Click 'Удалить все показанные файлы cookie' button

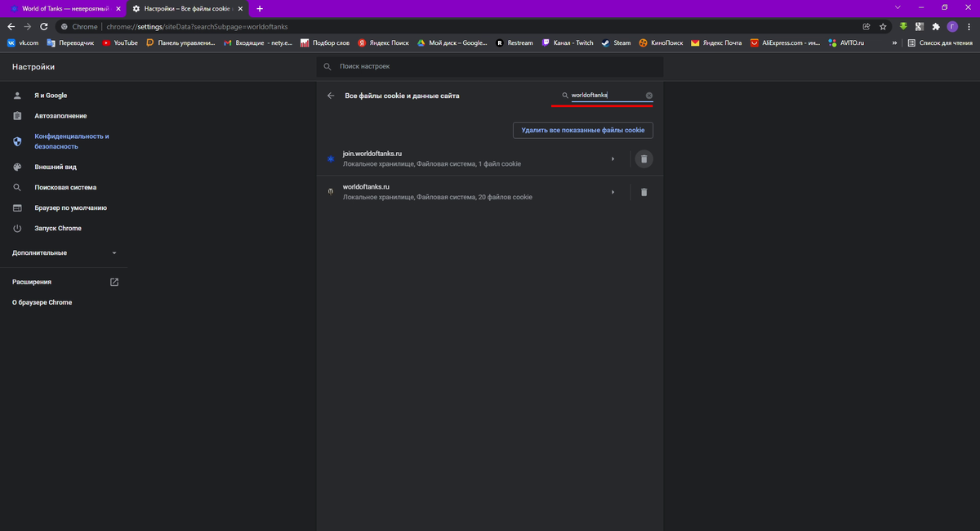(583, 130)
